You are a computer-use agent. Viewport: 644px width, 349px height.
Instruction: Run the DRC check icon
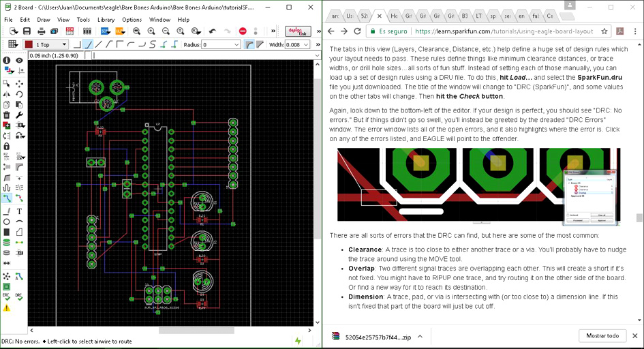click(x=19, y=297)
